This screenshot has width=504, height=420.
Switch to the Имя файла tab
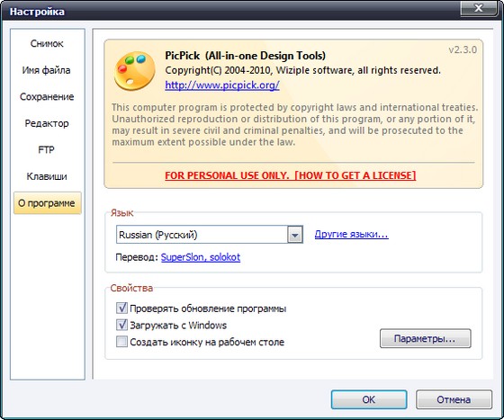[47, 70]
